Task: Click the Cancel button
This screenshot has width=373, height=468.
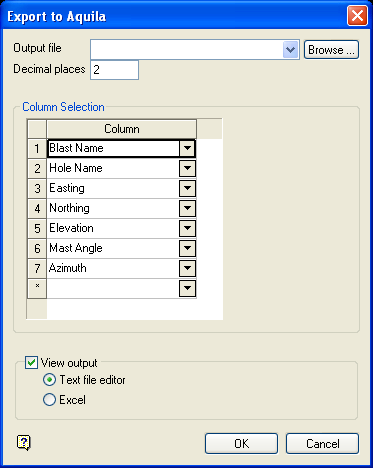Action: pyautogui.click(x=322, y=444)
